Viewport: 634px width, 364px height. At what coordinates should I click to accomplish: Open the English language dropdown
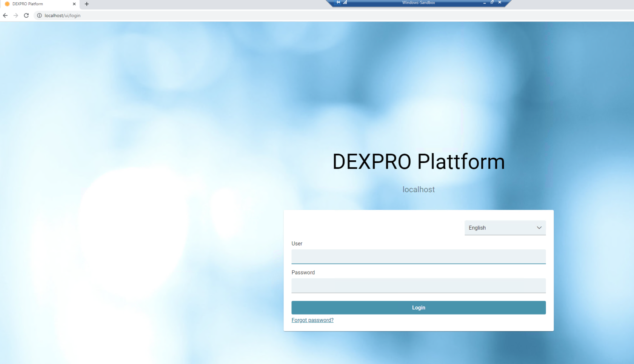pyautogui.click(x=505, y=228)
